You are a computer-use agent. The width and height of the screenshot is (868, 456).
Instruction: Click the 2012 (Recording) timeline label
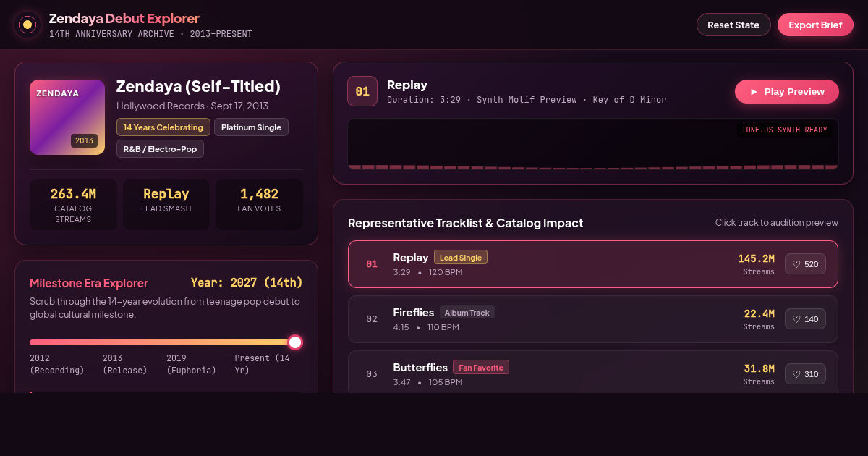tap(57, 364)
